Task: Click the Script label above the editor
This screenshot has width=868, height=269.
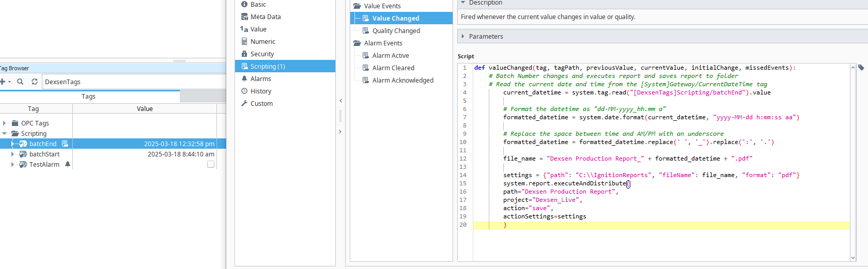Action: click(x=466, y=56)
